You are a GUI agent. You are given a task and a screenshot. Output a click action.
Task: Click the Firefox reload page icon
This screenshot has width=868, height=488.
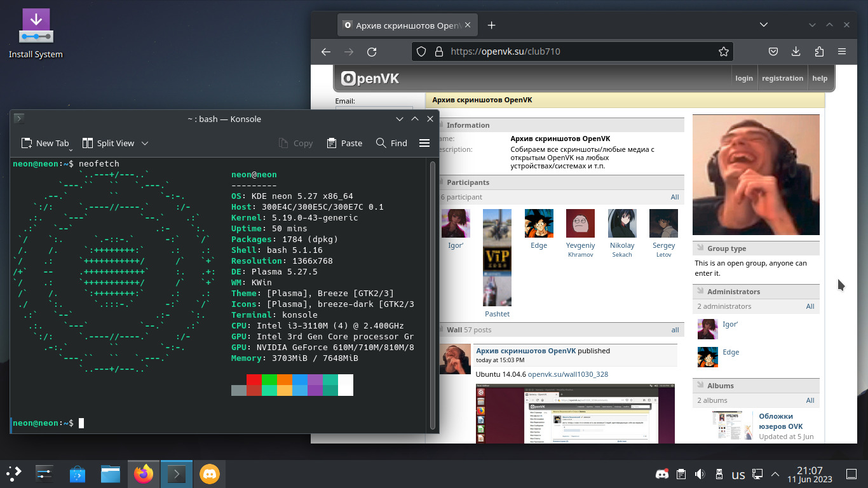pos(372,52)
